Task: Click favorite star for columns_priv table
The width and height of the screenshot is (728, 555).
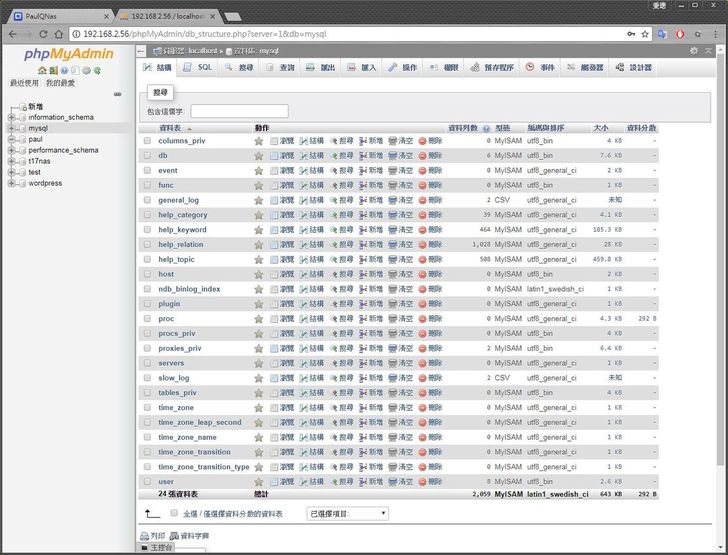Action: coord(259,141)
